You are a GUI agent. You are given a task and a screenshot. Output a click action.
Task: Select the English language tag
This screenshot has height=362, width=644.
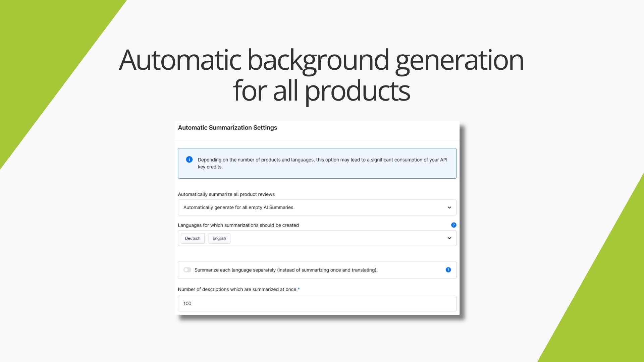tap(219, 238)
